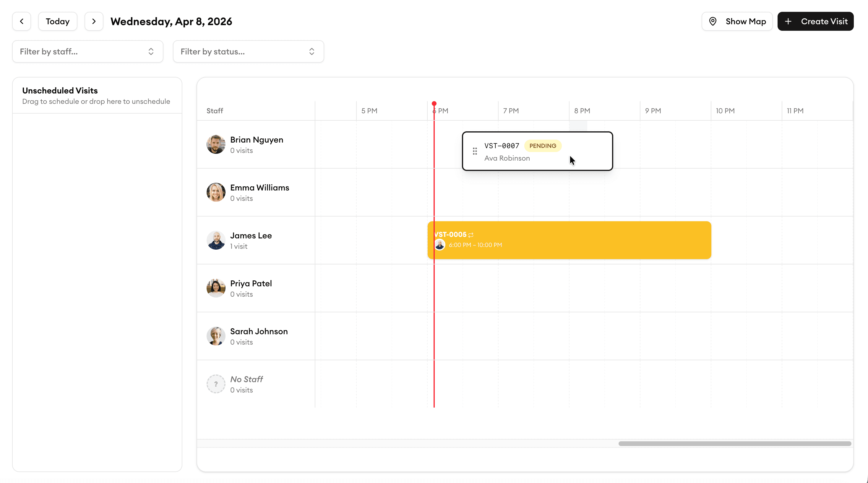Click the Show Map button

point(737,21)
